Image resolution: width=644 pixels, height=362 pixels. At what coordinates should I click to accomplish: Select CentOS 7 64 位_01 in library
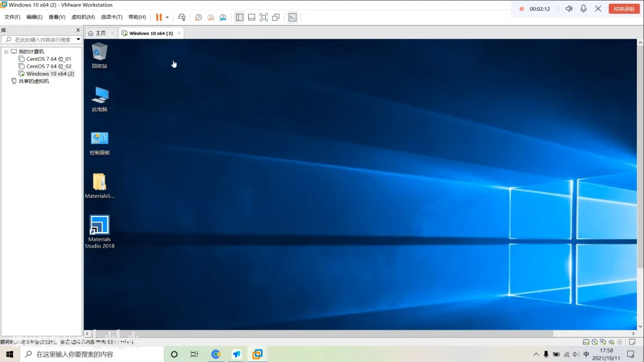[48, 59]
